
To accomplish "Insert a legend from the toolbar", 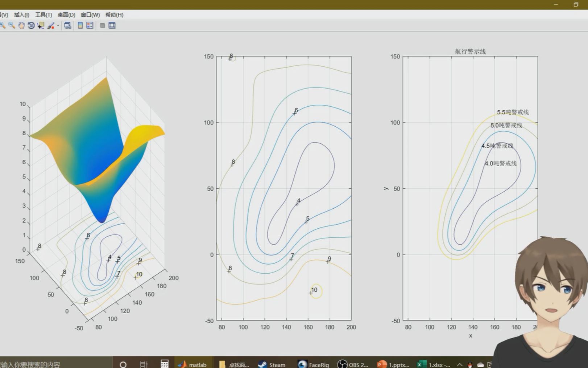I will point(90,25).
